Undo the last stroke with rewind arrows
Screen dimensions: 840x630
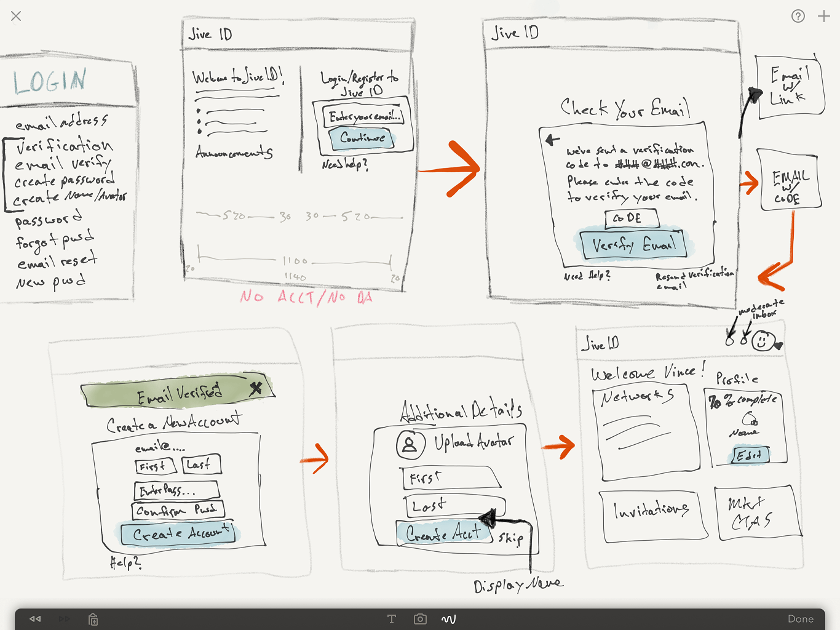point(34,619)
